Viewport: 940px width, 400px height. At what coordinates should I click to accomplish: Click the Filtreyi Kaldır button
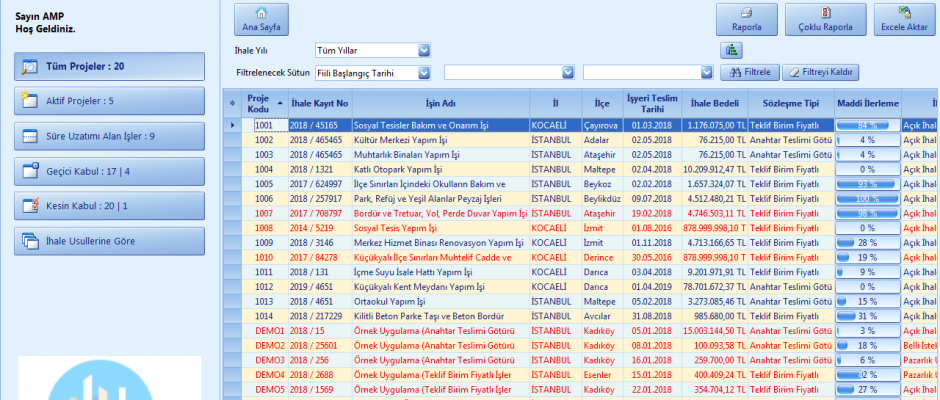point(820,72)
